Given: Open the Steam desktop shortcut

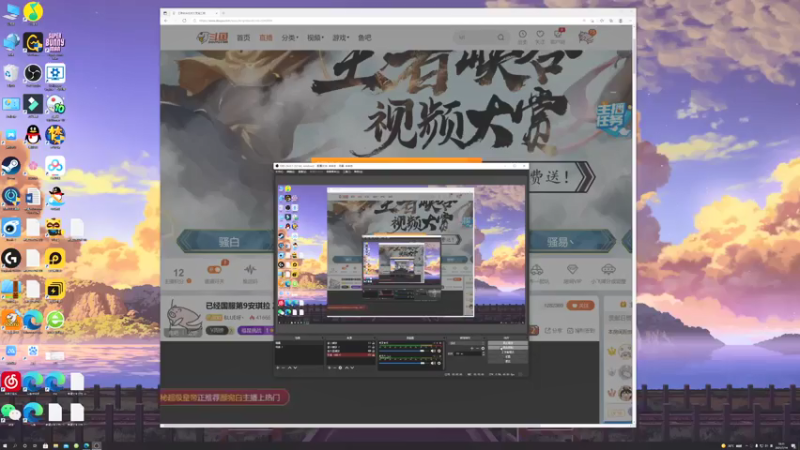Looking at the screenshot, I should [x=11, y=166].
